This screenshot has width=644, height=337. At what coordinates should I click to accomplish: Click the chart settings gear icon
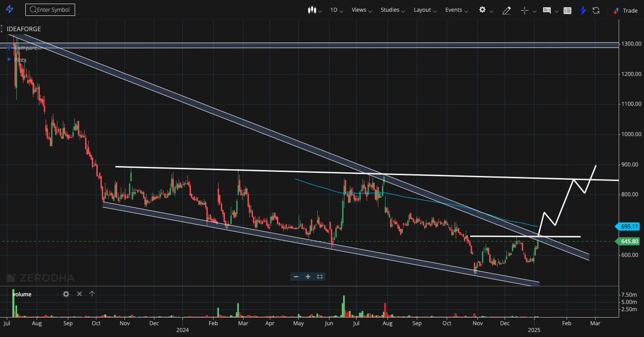click(482, 10)
